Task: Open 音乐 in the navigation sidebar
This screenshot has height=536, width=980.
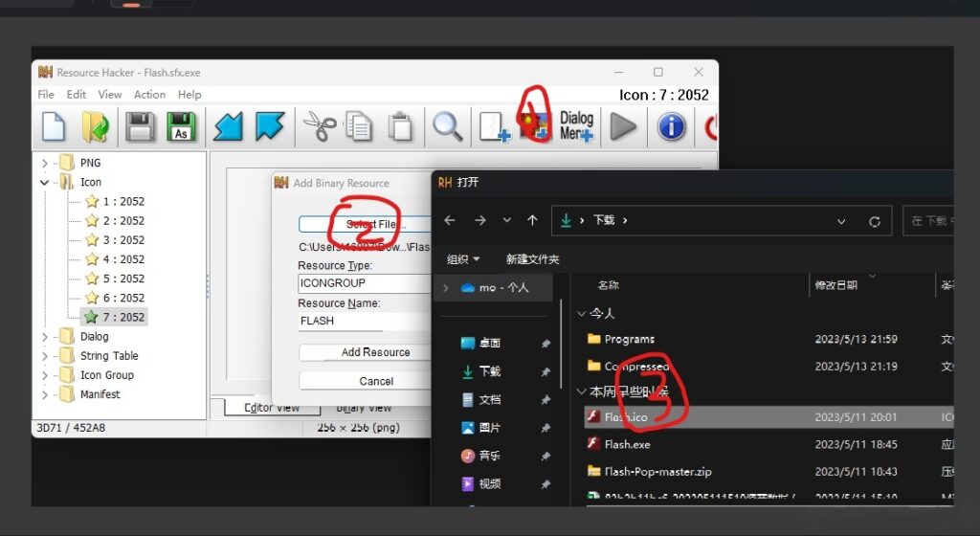Action: 480,456
